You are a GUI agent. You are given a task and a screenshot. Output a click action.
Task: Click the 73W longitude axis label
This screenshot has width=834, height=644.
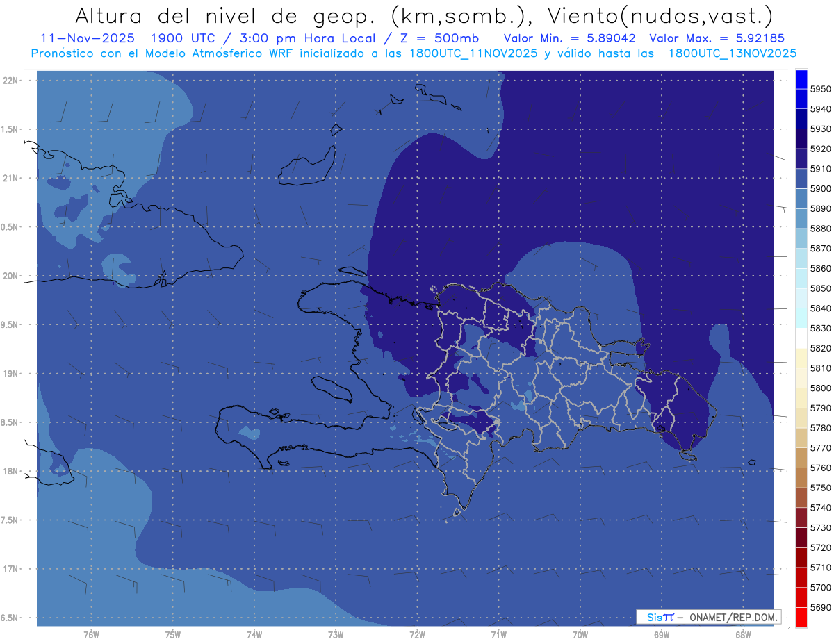[x=336, y=634]
